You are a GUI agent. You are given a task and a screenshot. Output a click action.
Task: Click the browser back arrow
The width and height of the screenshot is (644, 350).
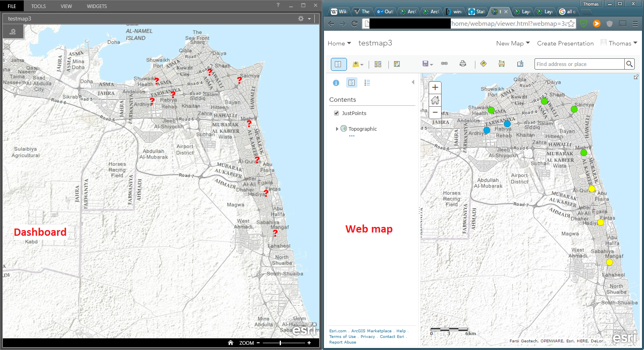(x=331, y=24)
